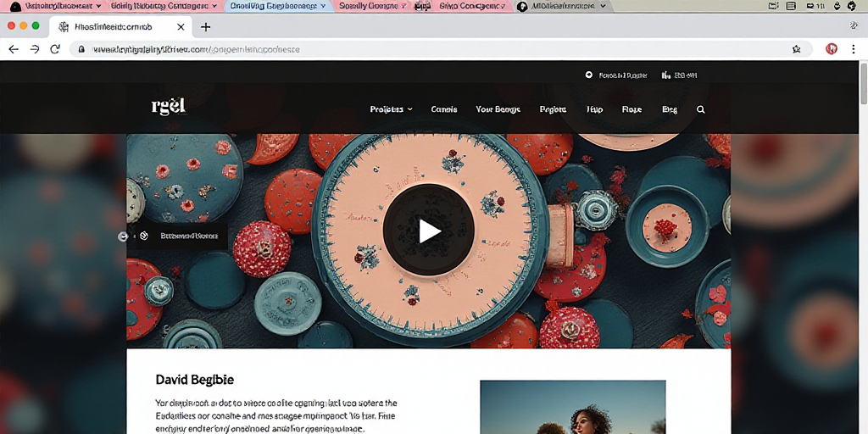Expand the chevron of the blue top bar item
Screen dimensions: 868x434
325,6
